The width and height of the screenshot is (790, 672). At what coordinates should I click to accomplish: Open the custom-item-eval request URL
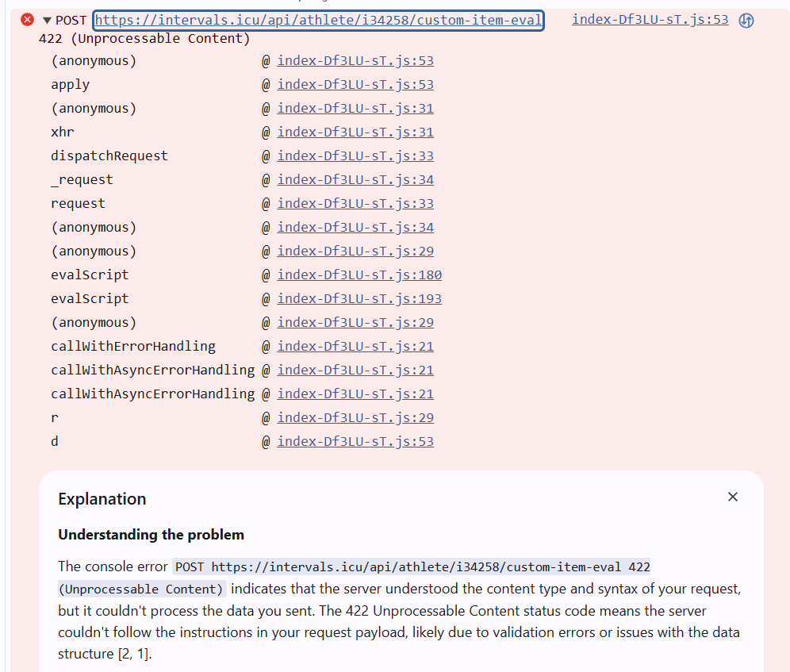click(318, 20)
